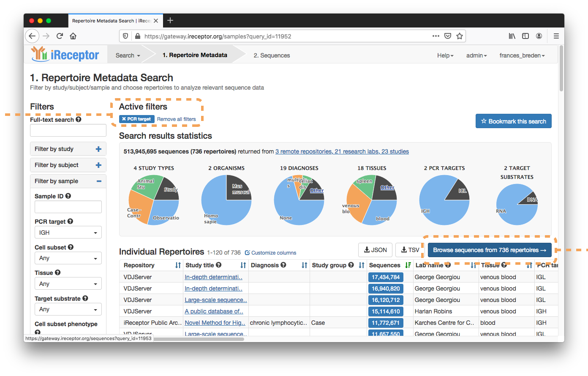Open the Firefox account icon
The height and width of the screenshot is (376, 588).
point(539,36)
